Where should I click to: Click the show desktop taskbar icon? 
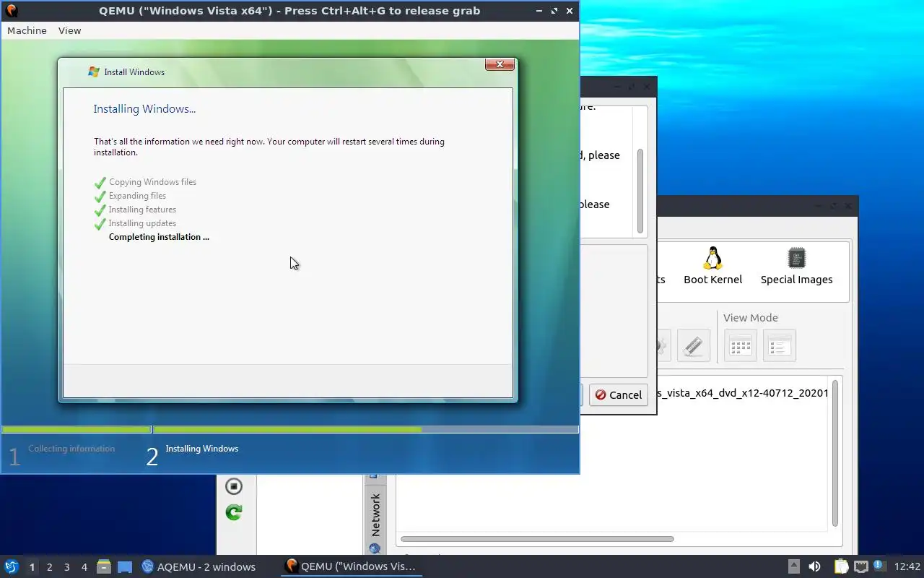125,566
